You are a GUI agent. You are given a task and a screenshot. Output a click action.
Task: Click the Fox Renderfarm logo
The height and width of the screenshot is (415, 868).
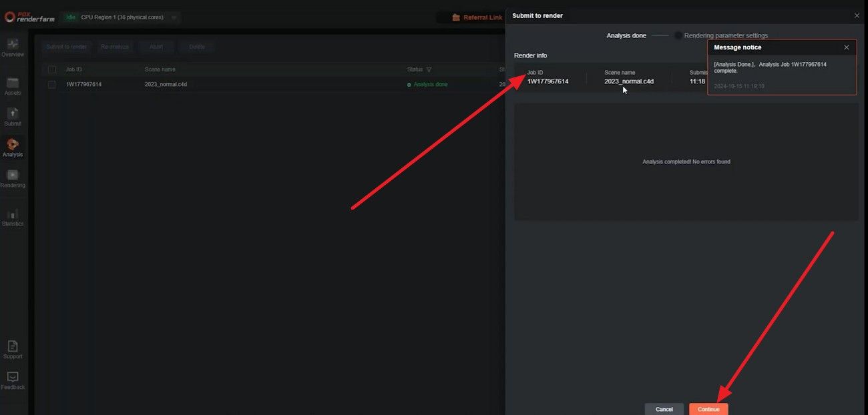[30, 17]
